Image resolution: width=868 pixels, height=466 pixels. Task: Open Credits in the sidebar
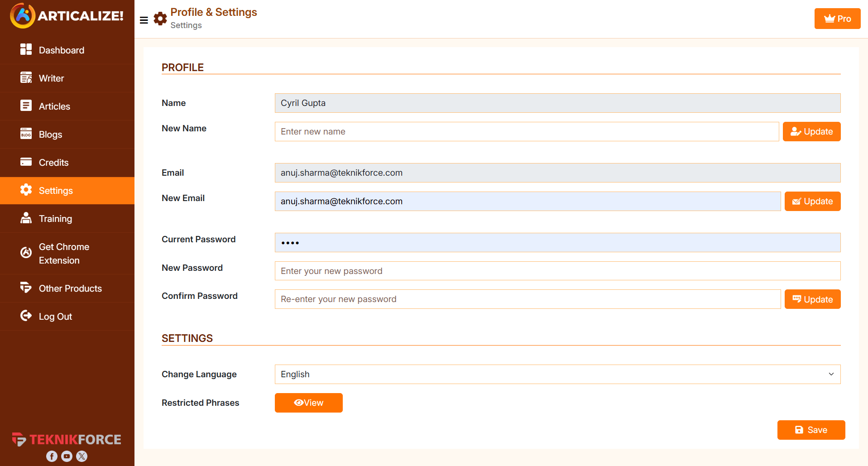click(53, 163)
